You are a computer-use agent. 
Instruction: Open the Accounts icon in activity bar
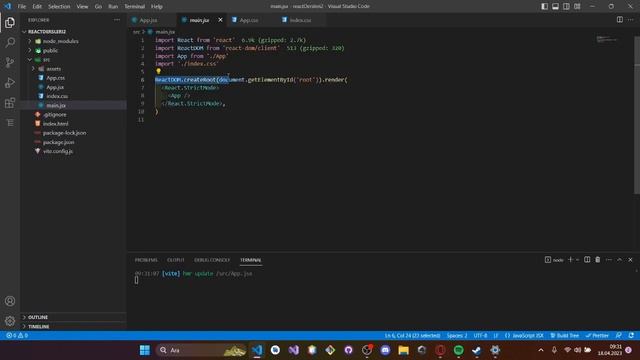(x=10, y=301)
